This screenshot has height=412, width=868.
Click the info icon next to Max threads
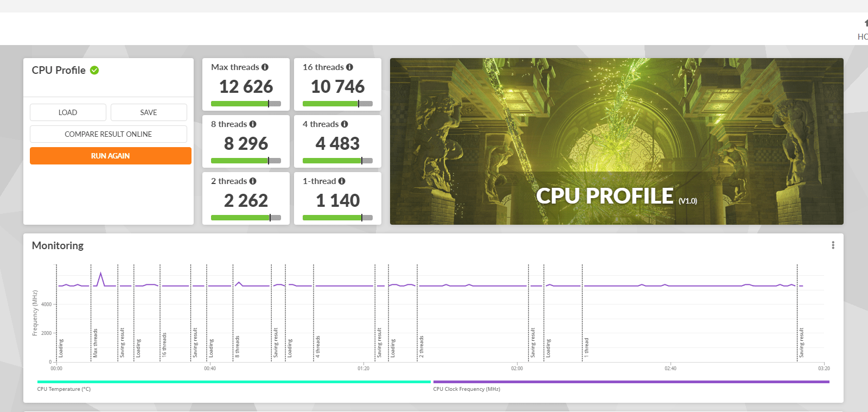[265, 67]
